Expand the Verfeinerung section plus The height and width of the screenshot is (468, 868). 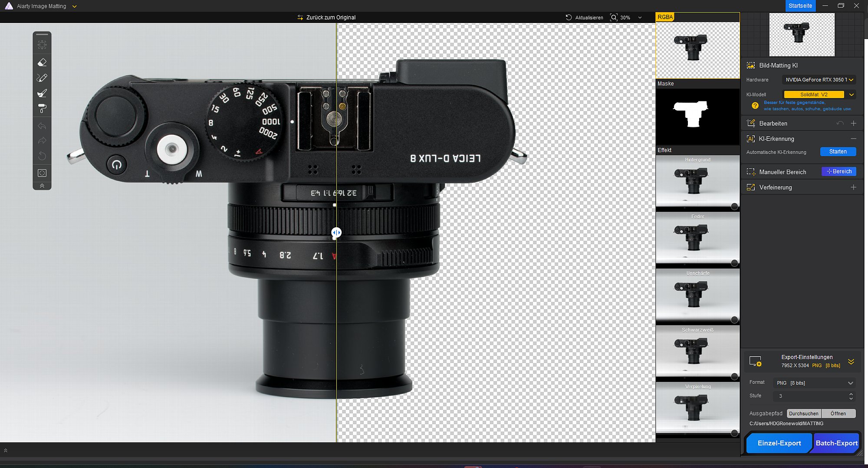coord(854,187)
